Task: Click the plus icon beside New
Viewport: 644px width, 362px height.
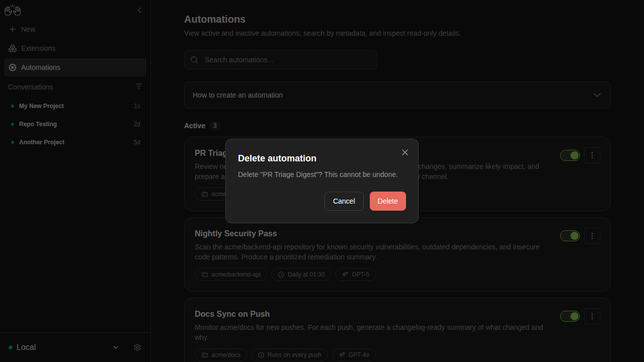Action: point(13,29)
